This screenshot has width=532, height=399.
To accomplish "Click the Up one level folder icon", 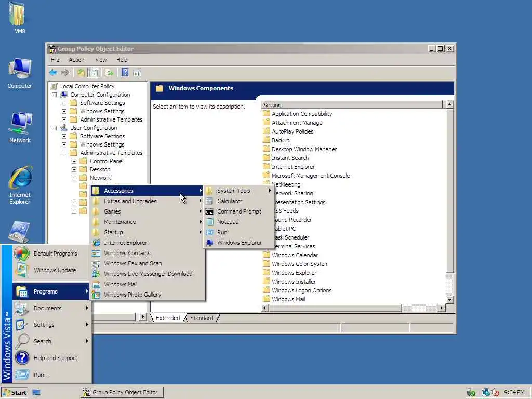I will pyautogui.click(x=81, y=73).
